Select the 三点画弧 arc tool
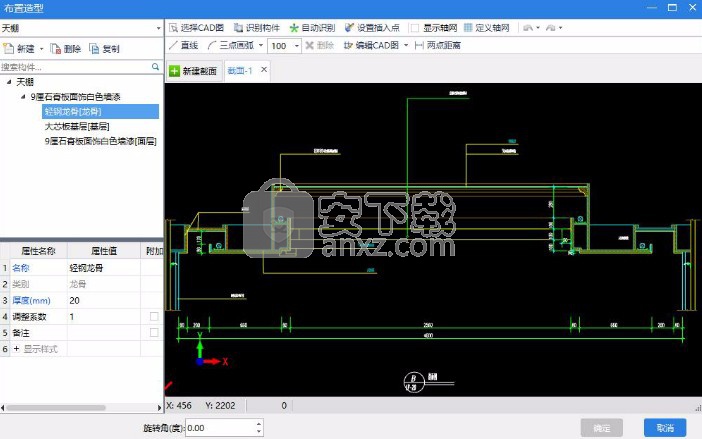Image resolution: width=702 pixels, height=439 pixels. (231, 45)
